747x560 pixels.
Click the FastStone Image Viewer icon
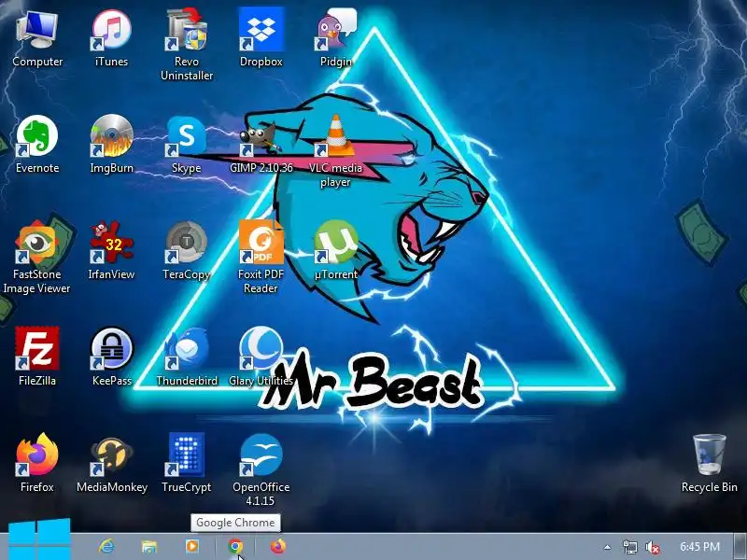(37, 243)
